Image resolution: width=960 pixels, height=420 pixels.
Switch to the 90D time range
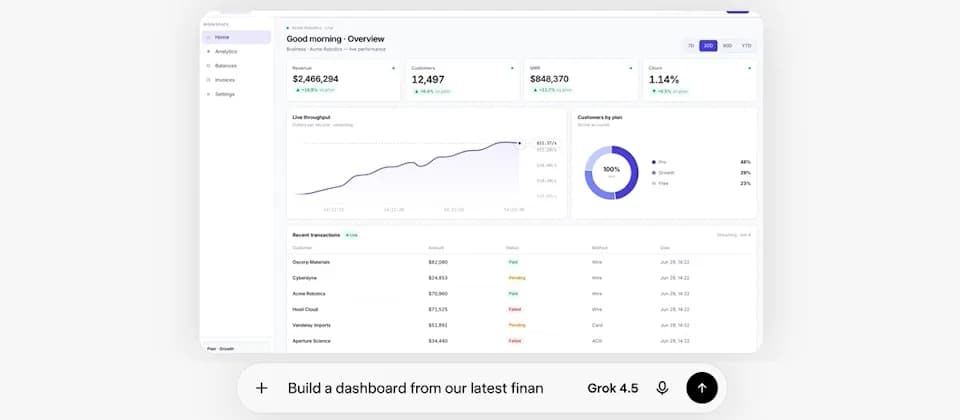(x=727, y=46)
